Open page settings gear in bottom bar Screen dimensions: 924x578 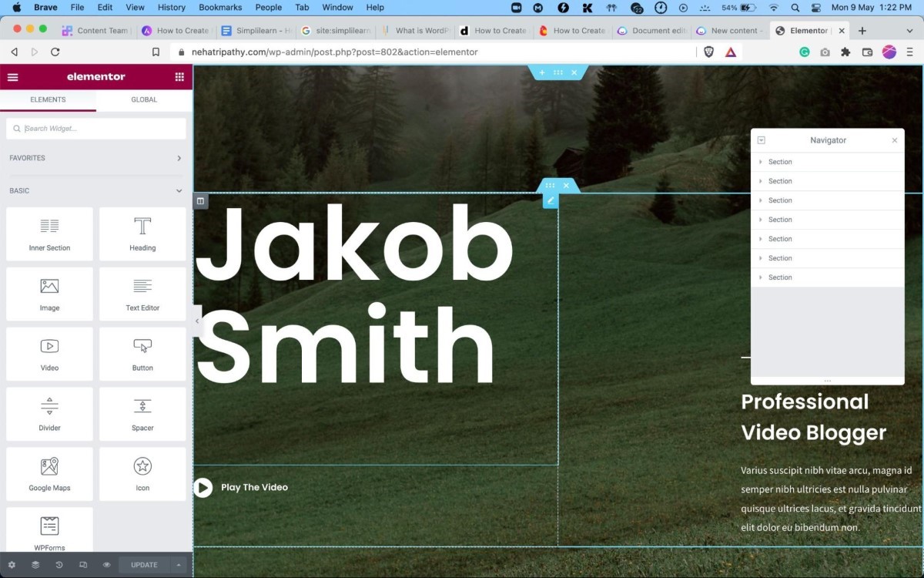pyautogui.click(x=12, y=565)
